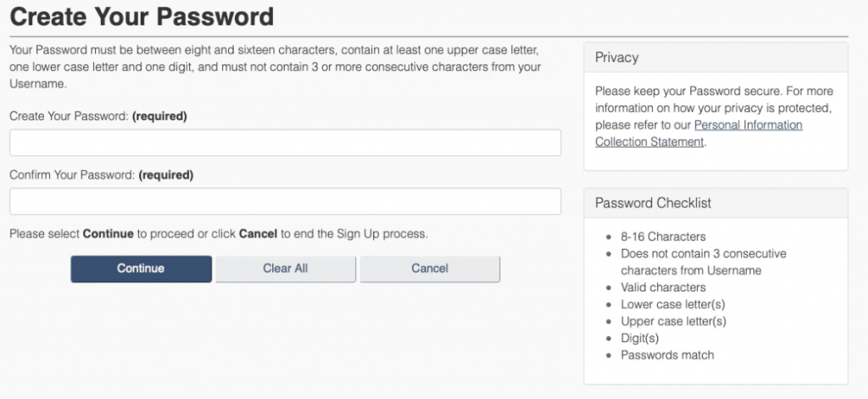Select the Digit(s) checklist item
868x399 pixels.
(x=639, y=338)
